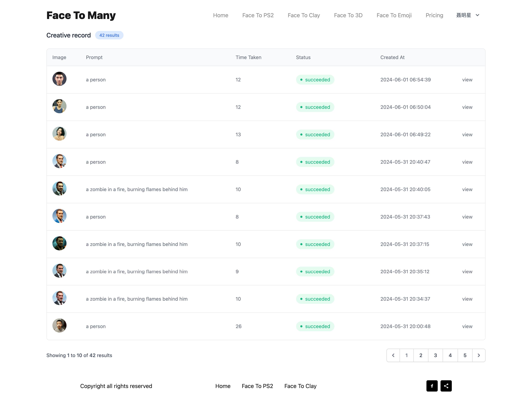Open the user account dropdown arrow

pyautogui.click(x=477, y=15)
